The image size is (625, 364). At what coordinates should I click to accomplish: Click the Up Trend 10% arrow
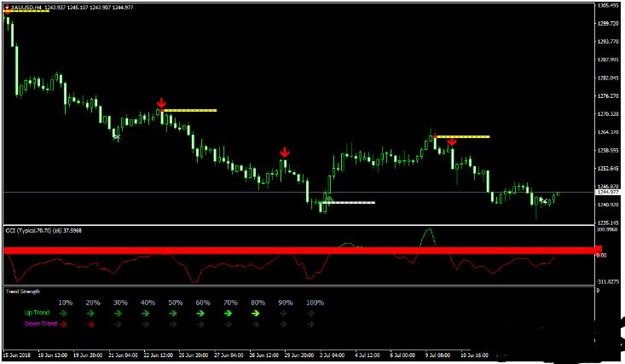[63, 314]
